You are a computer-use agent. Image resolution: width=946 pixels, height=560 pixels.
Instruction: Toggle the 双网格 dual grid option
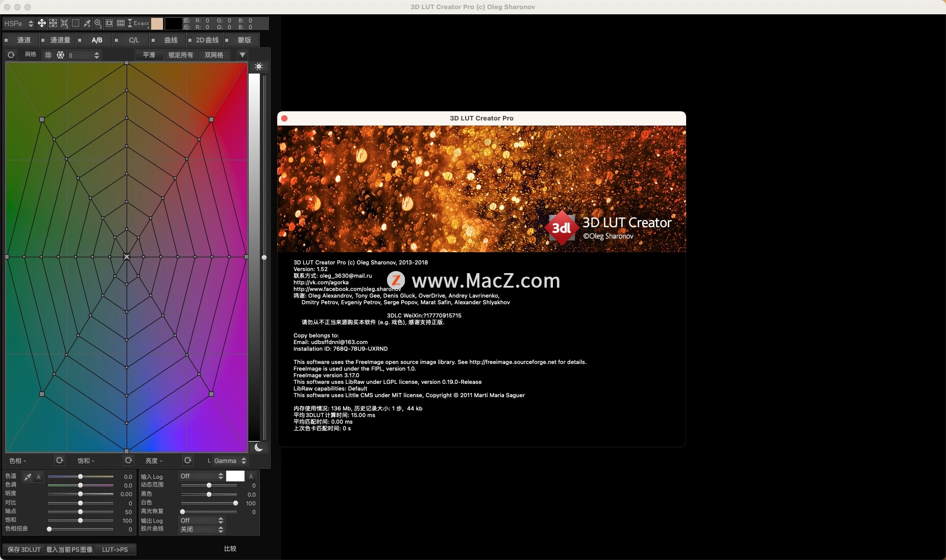coord(214,55)
